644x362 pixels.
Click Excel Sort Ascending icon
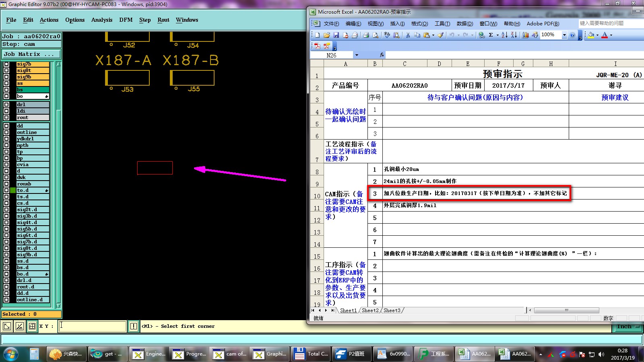tap(504, 35)
